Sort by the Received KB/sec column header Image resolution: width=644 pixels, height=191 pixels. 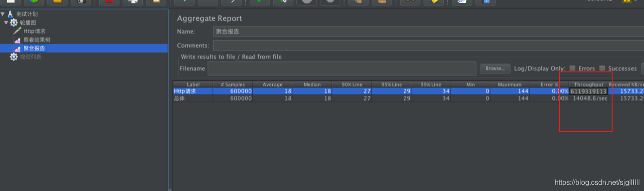click(626, 84)
